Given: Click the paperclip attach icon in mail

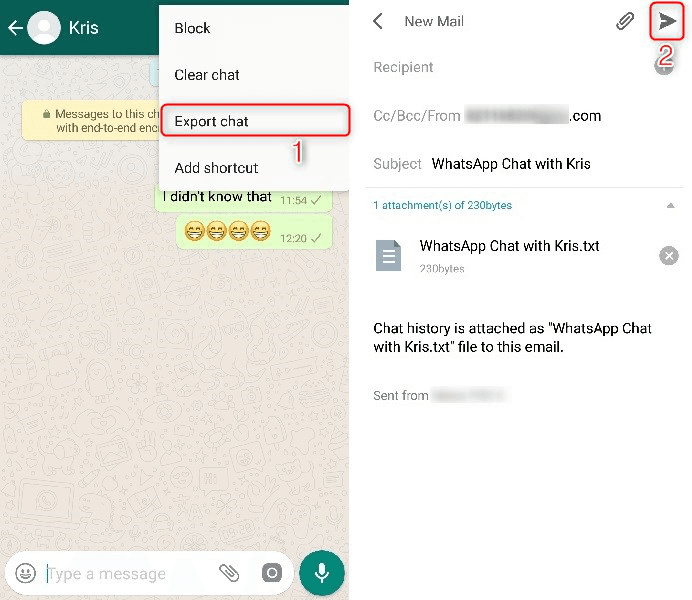Looking at the screenshot, I should coord(625,21).
